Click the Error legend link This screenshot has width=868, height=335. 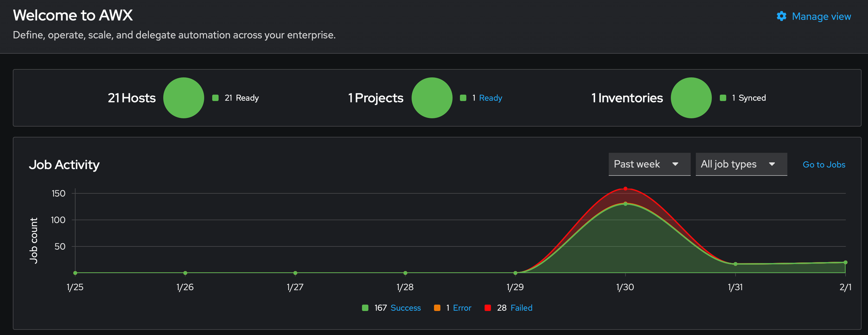462,308
